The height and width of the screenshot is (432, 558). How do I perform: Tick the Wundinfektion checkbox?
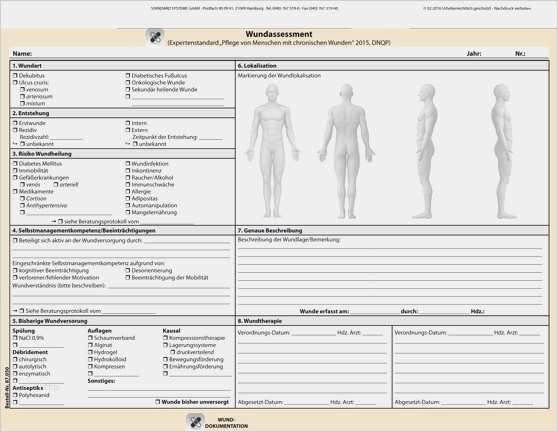128,164
